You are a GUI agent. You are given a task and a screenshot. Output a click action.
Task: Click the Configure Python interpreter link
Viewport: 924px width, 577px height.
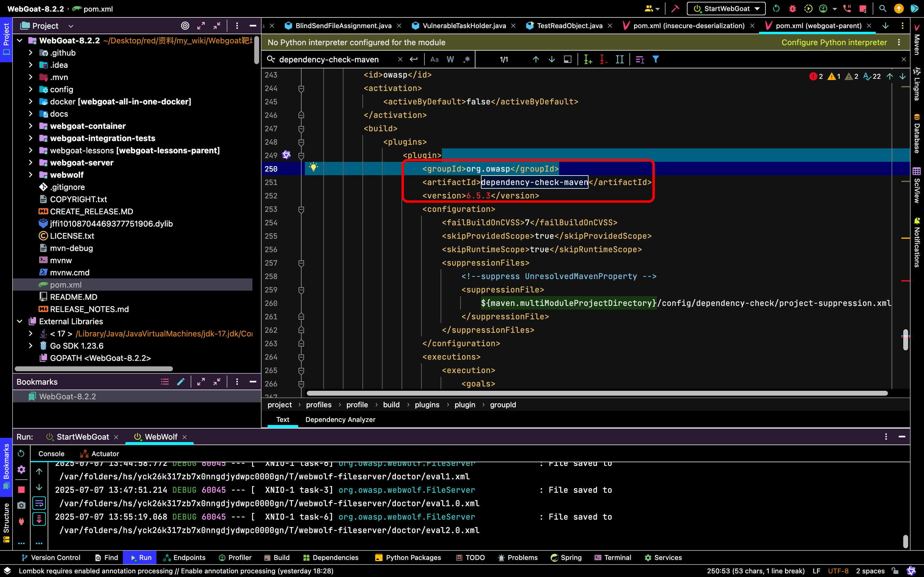tap(834, 42)
